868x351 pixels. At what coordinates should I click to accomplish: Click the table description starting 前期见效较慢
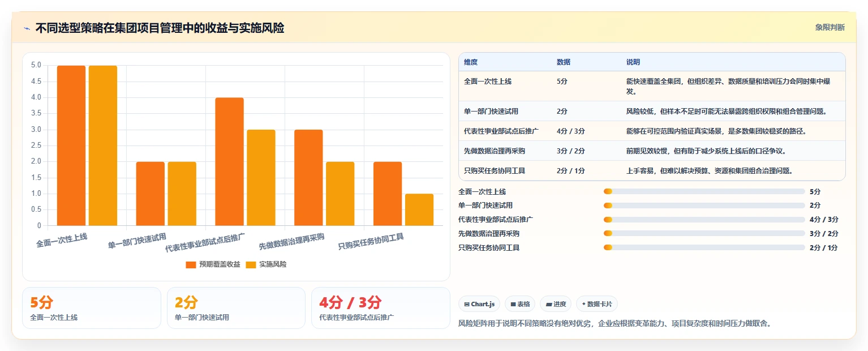point(706,151)
